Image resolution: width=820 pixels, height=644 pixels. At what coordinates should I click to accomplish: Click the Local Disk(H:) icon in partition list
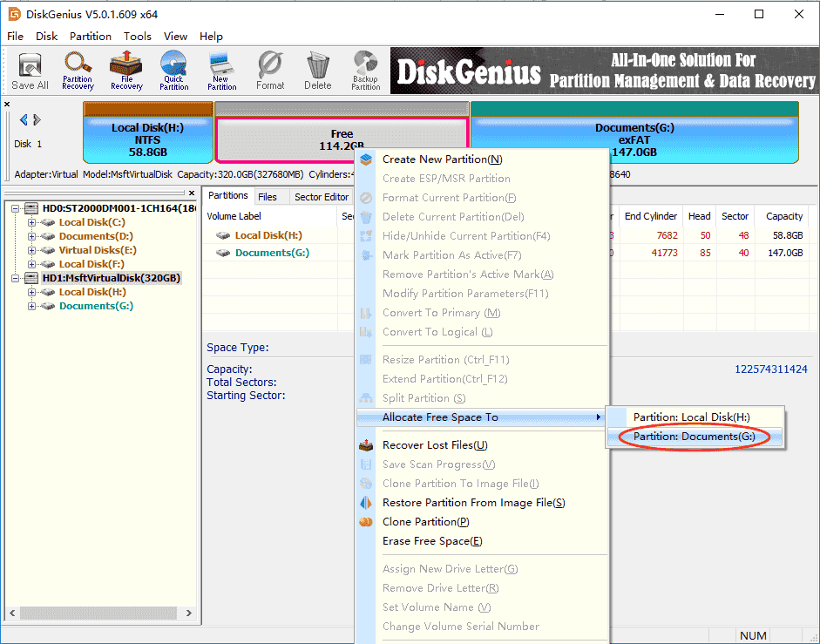(x=223, y=235)
